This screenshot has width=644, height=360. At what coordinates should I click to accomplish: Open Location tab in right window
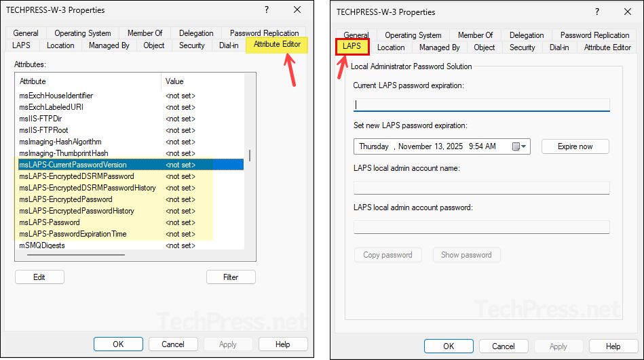[x=391, y=47]
